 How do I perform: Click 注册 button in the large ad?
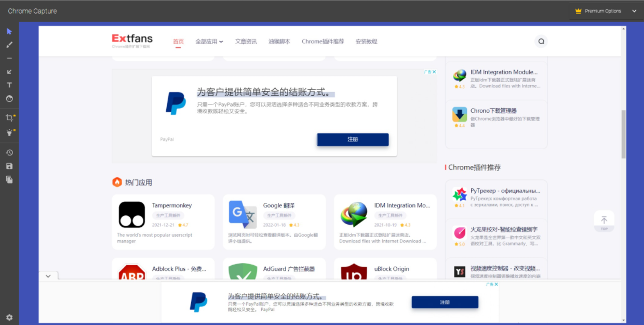pos(353,139)
